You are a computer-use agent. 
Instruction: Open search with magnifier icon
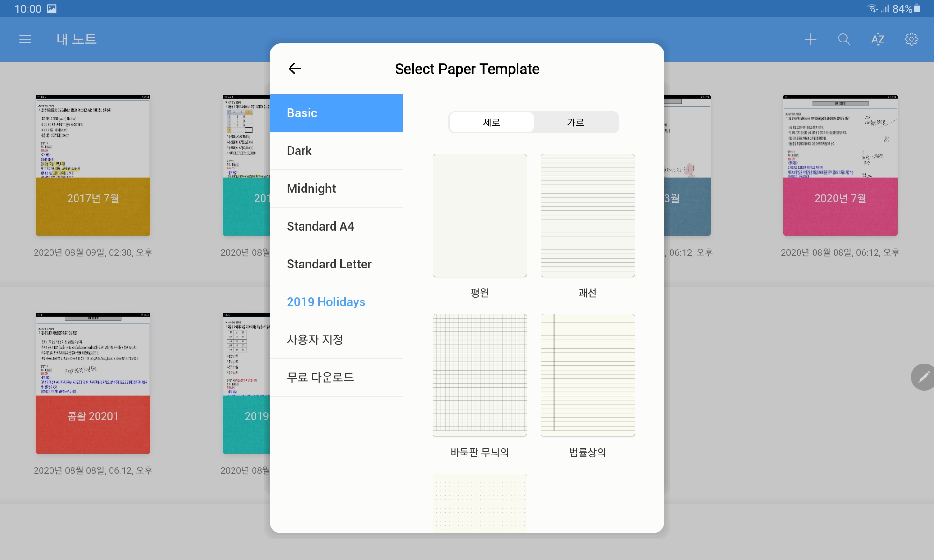(x=844, y=39)
